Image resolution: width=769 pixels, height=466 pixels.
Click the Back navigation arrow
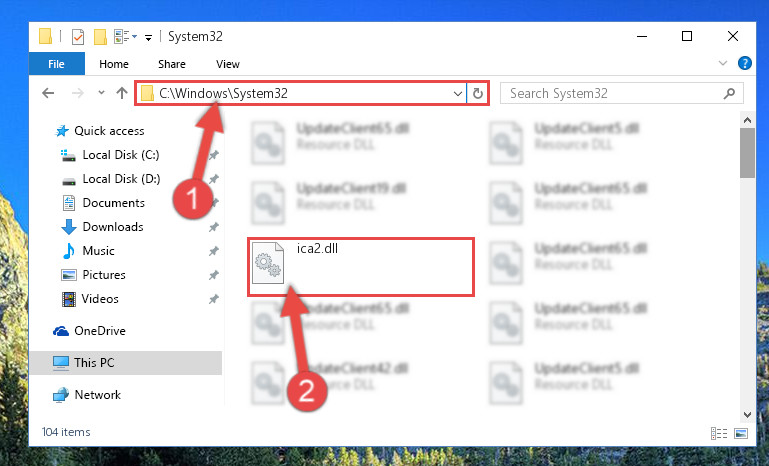pos(48,93)
